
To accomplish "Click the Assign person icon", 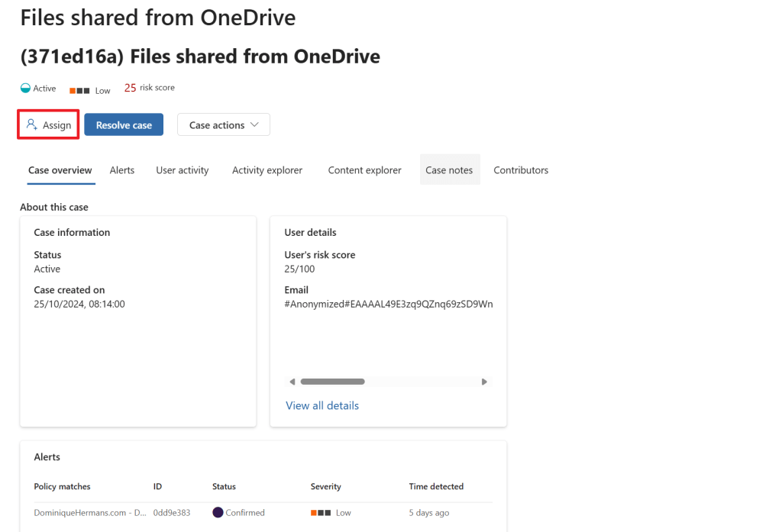I will 32,124.
